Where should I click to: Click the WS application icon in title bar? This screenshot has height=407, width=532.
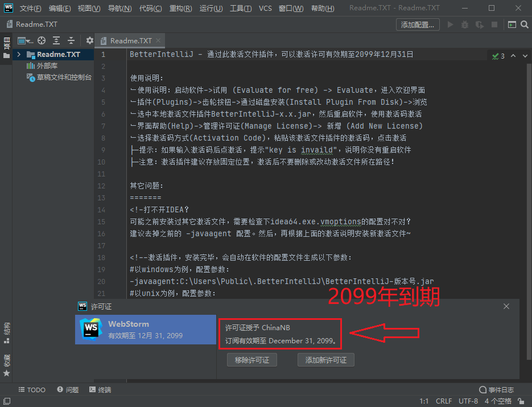pos(8,8)
